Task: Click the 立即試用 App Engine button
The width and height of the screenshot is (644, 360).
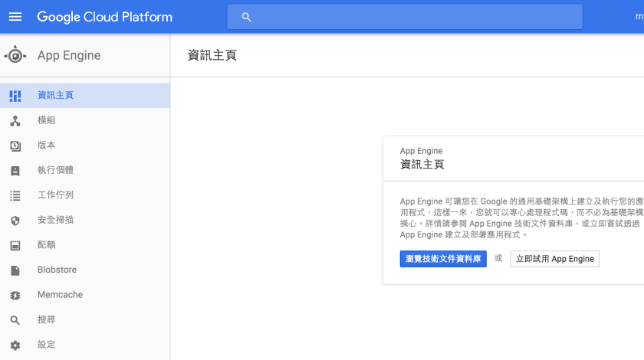Action: 555,259
